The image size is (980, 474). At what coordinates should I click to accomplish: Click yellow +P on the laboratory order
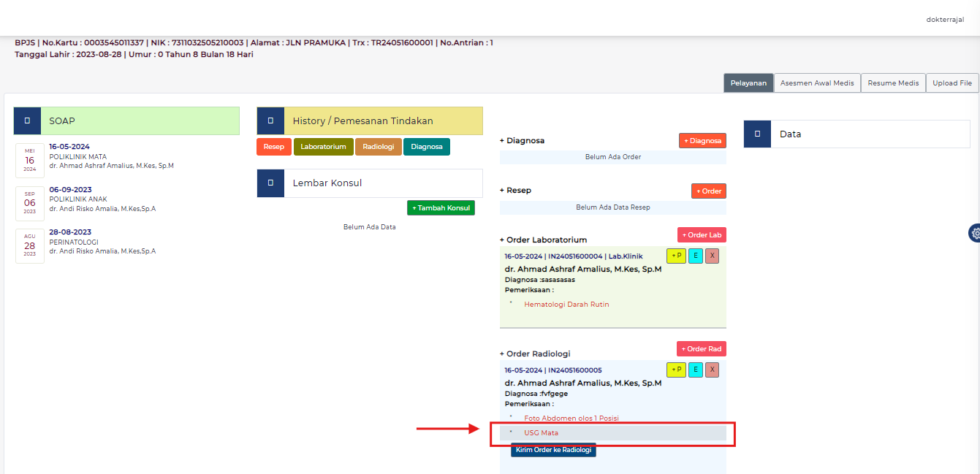[676, 256]
